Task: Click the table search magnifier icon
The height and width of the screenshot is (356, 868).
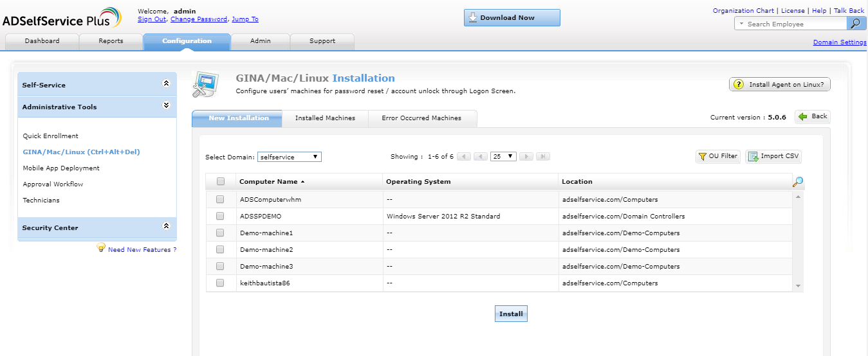Action: tap(798, 182)
